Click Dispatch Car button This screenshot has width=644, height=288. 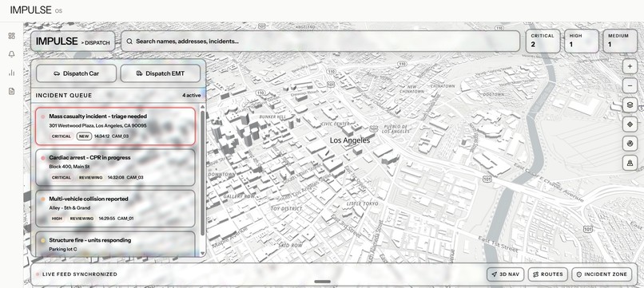(x=77, y=73)
